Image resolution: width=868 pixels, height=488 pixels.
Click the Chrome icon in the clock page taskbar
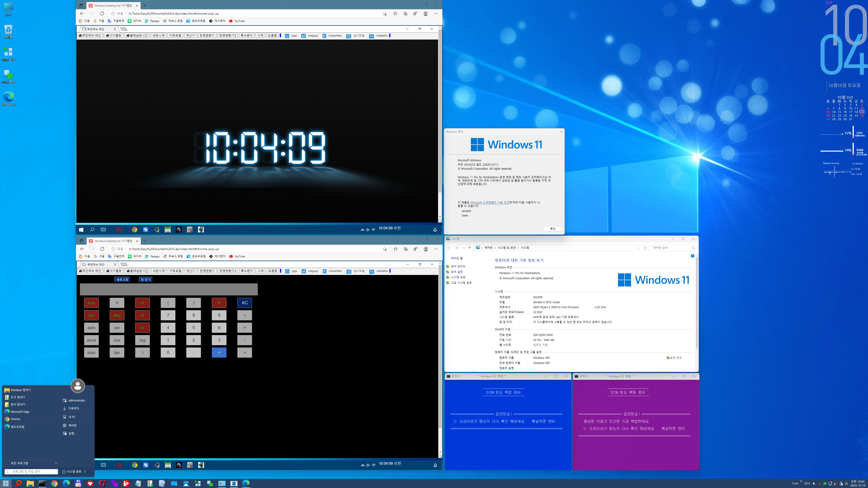pyautogui.click(x=134, y=230)
